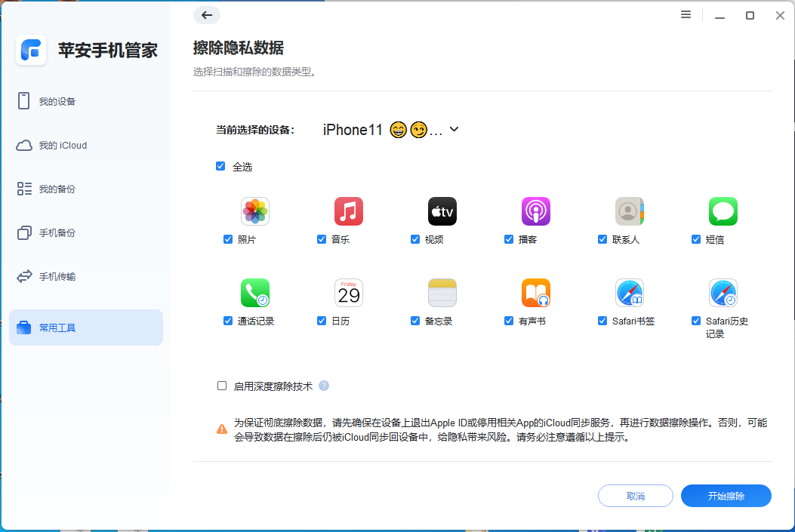Select the Photos (照片) app icon
This screenshot has height=532, width=795.
point(254,211)
